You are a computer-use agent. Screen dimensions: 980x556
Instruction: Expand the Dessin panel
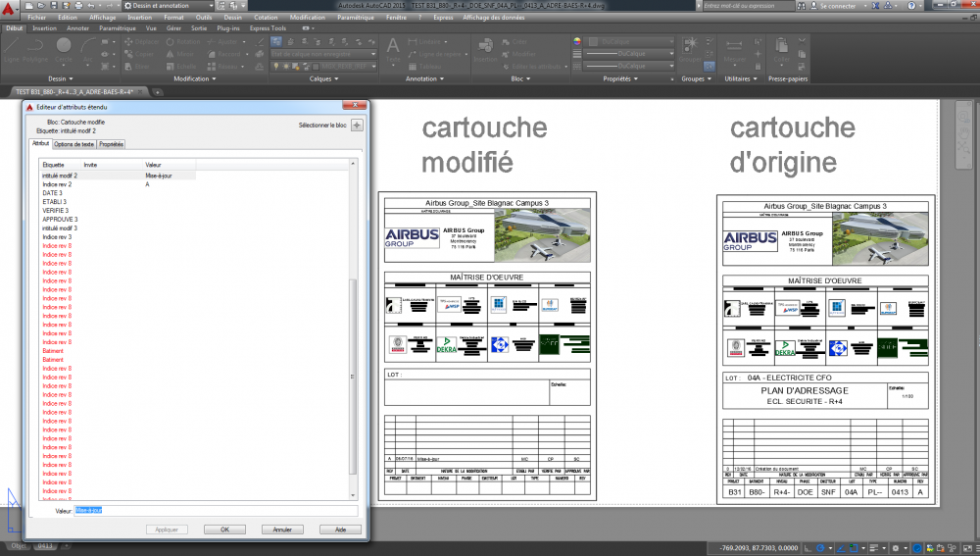point(61,78)
